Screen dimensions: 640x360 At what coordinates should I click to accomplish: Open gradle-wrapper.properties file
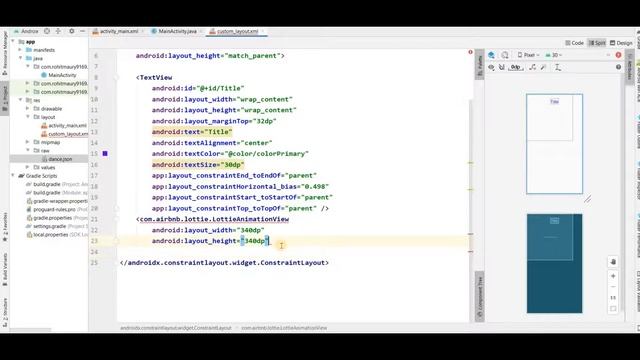click(x=57, y=201)
